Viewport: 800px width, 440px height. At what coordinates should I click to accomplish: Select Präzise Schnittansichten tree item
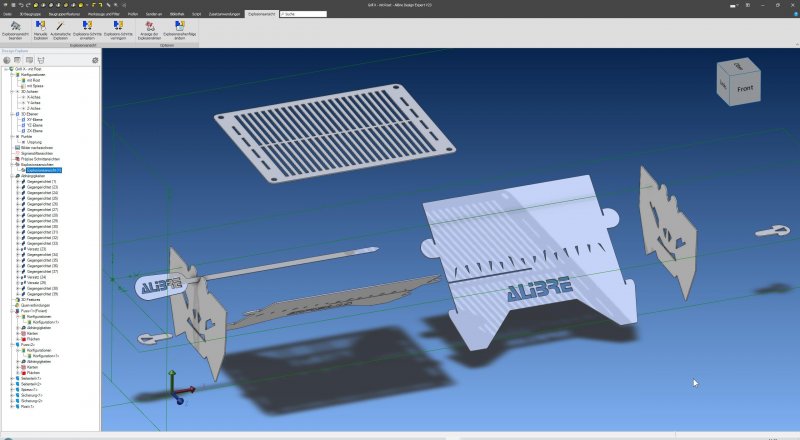(40, 159)
